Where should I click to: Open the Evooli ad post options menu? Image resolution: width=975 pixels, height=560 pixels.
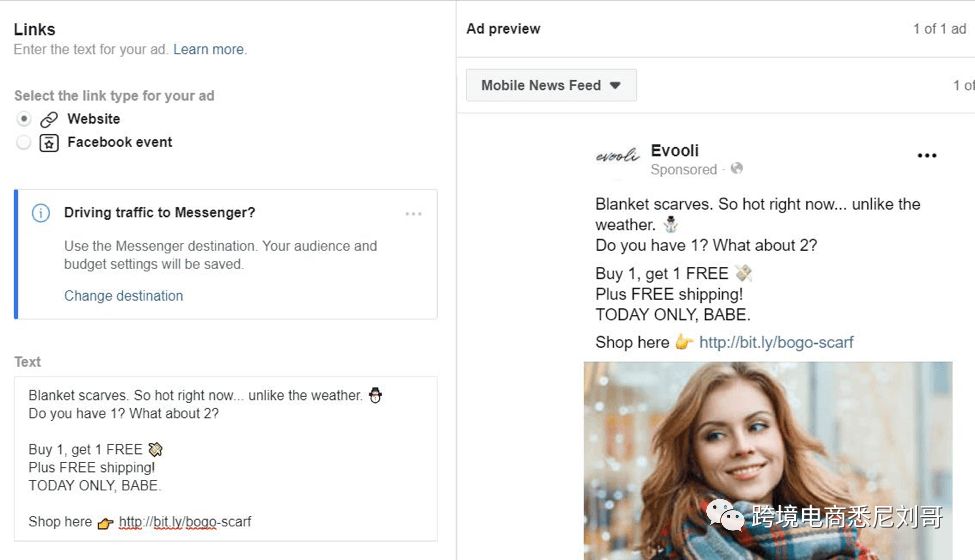(x=926, y=155)
